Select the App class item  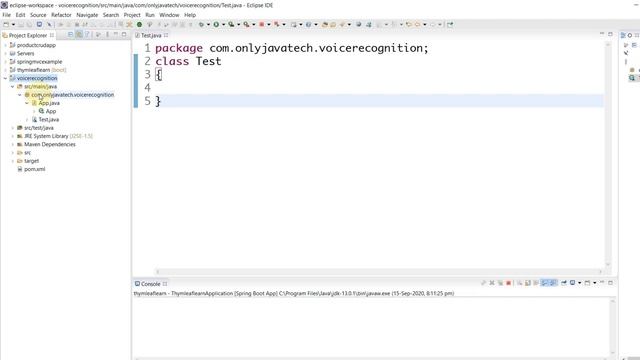(x=51, y=111)
